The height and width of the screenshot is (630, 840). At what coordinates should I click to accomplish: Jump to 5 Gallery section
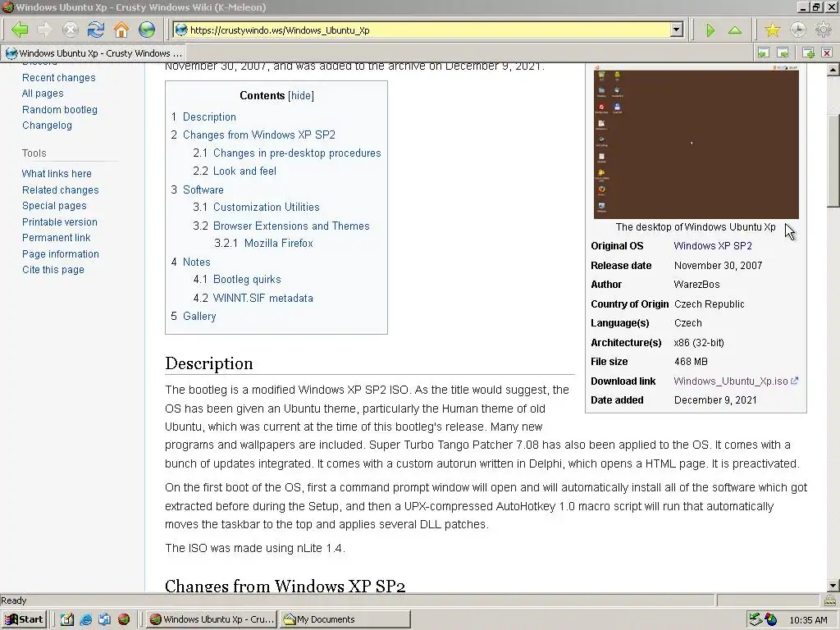pos(194,316)
